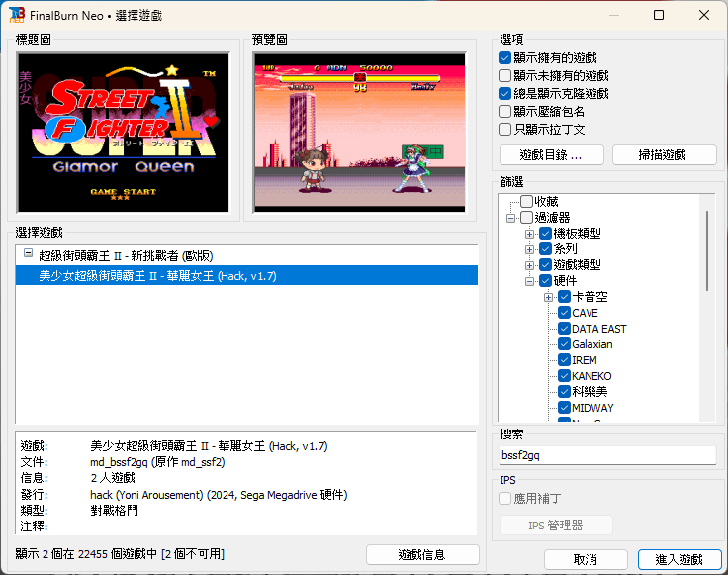Uncheck the 卡普空 hardware checkbox
Image resolution: width=728 pixels, height=575 pixels.
564,296
